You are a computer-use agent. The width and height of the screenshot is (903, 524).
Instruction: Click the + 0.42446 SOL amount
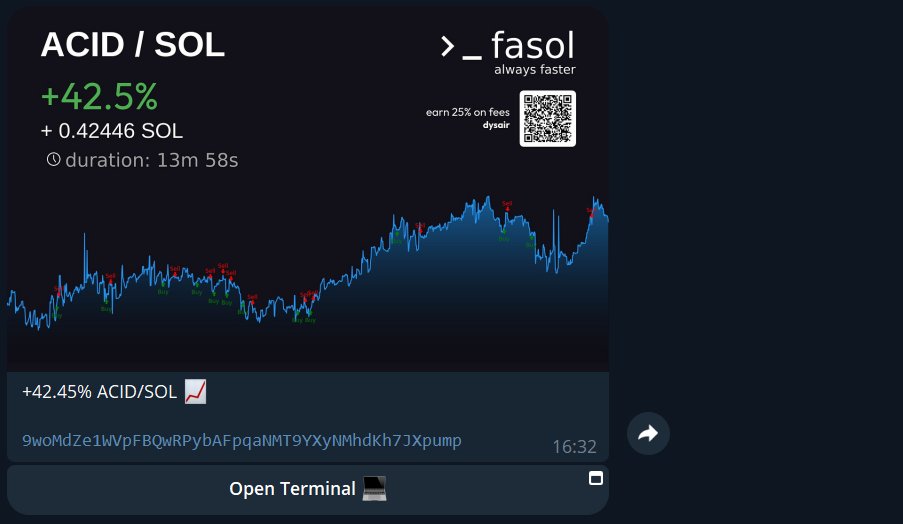pyautogui.click(x=112, y=131)
